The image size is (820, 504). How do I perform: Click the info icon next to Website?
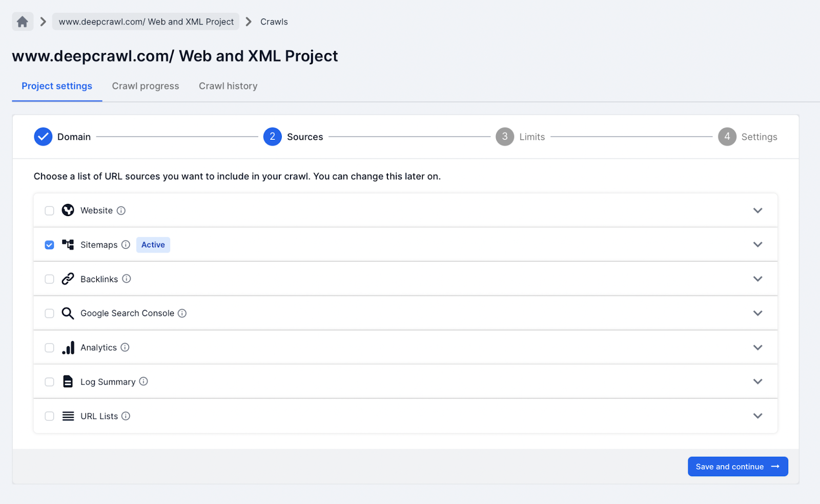point(121,211)
